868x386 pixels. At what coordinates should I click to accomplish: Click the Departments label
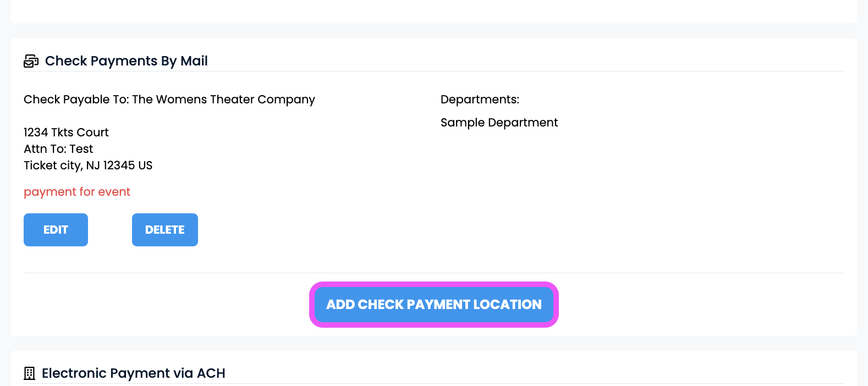(x=480, y=100)
